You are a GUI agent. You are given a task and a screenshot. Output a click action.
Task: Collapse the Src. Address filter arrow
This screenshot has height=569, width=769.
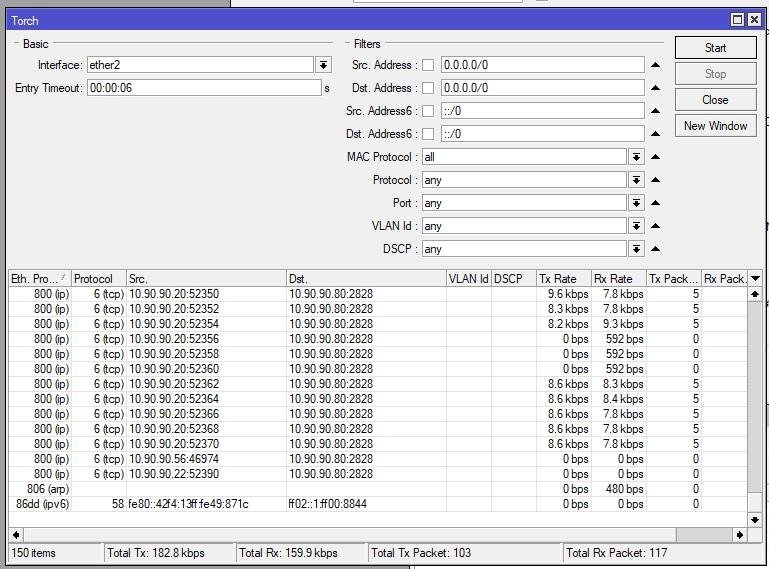pos(655,65)
